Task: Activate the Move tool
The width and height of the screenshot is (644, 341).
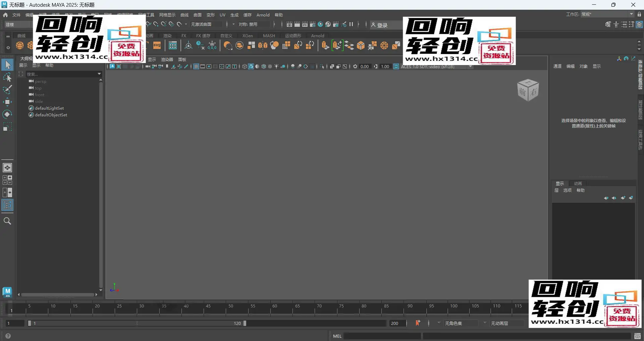Action: [x=7, y=102]
